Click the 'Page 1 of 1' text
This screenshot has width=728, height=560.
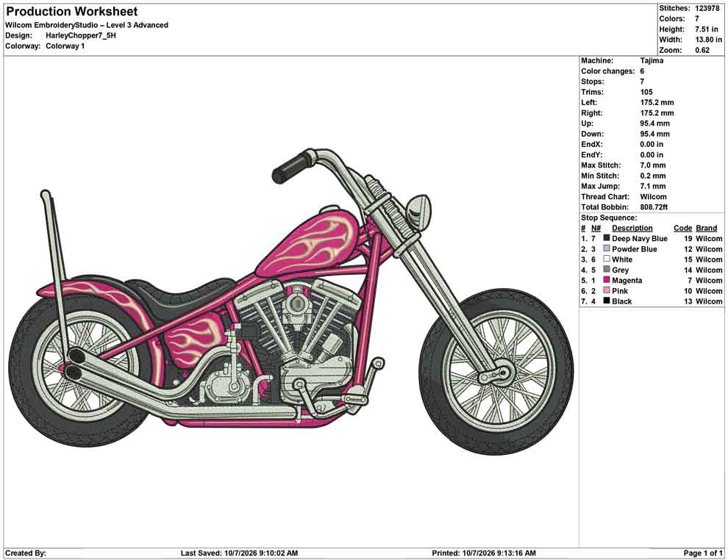(x=703, y=553)
